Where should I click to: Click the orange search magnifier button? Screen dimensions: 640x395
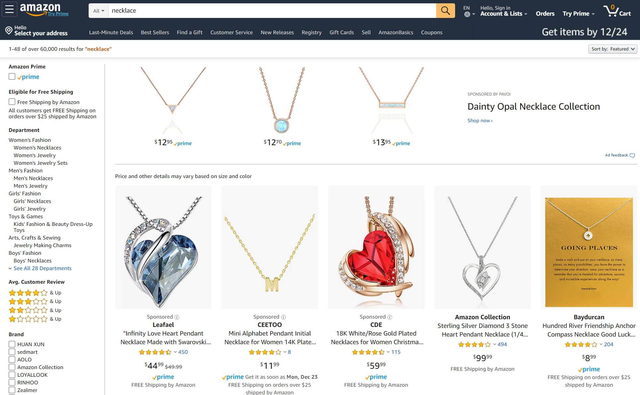point(445,11)
